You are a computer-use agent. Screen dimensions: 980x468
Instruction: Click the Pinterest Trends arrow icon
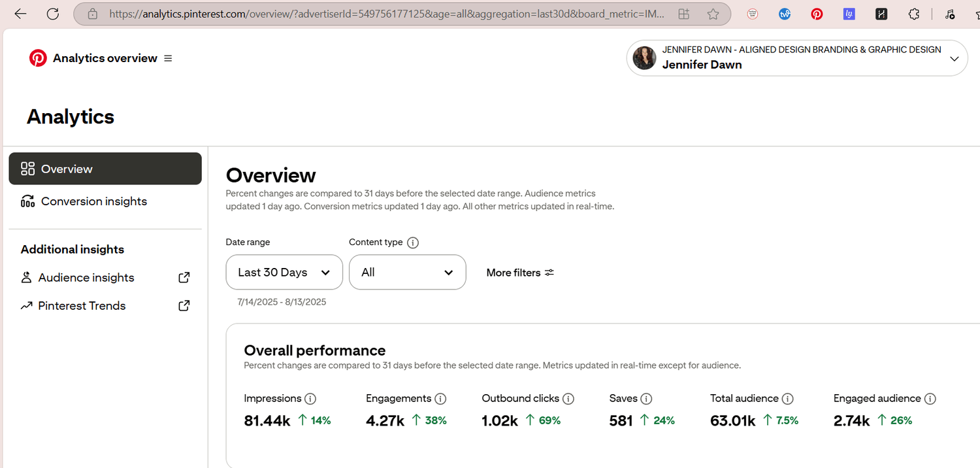point(26,306)
